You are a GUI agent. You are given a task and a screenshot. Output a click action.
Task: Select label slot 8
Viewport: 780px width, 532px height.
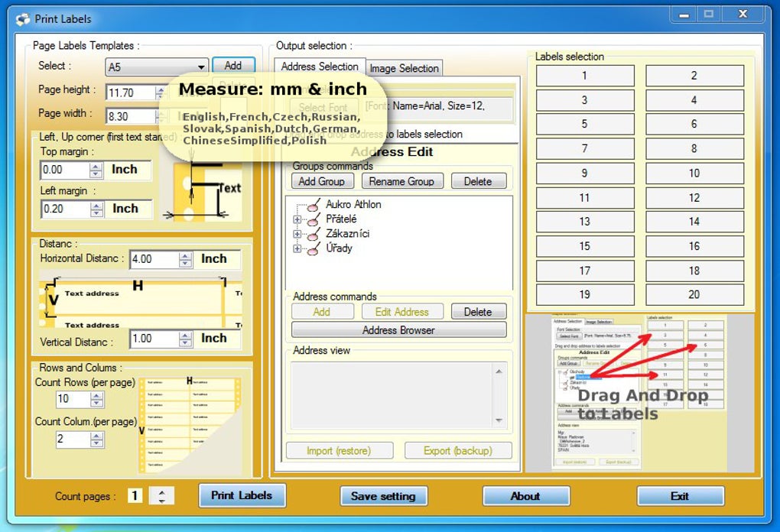click(694, 148)
